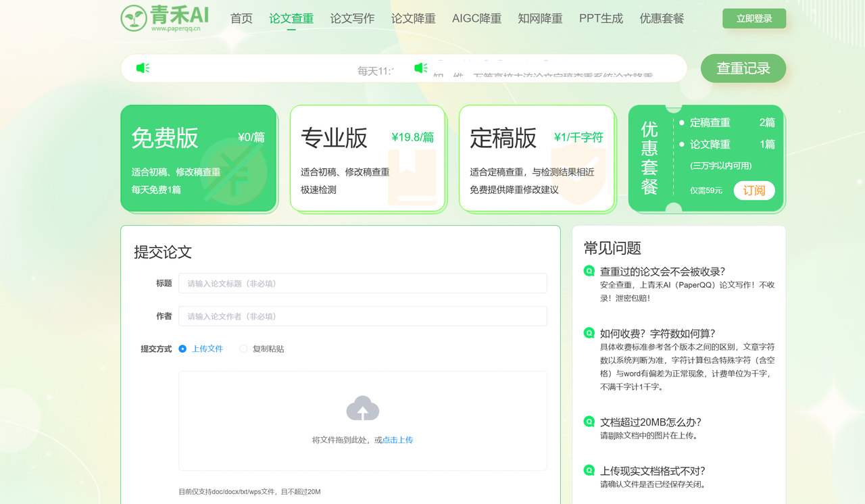Click the 点击上传 link

(x=397, y=440)
